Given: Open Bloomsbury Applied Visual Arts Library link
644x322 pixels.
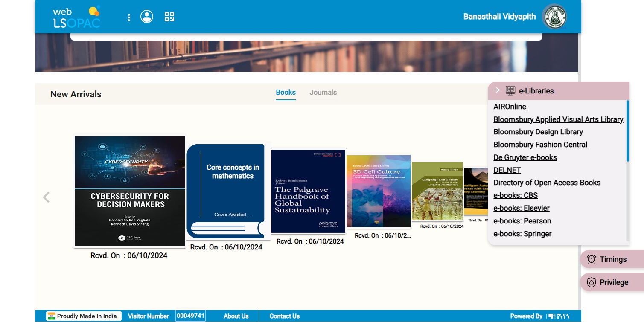Looking at the screenshot, I should pyautogui.click(x=558, y=119).
